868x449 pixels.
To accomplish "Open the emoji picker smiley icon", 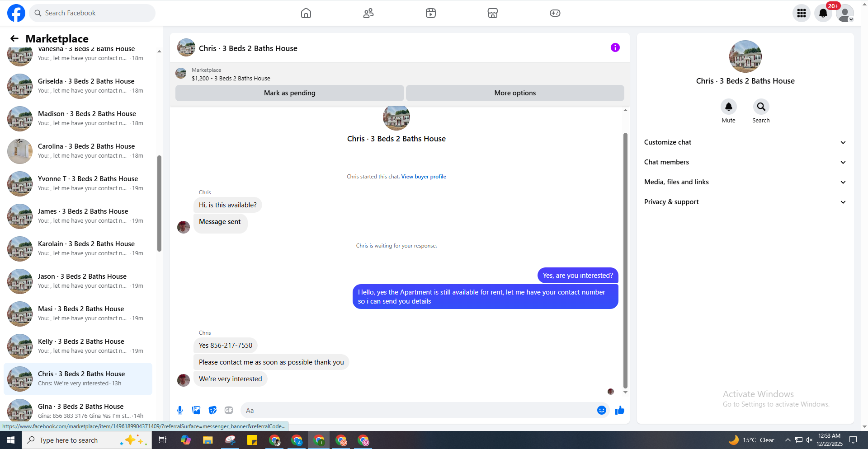I will point(602,410).
